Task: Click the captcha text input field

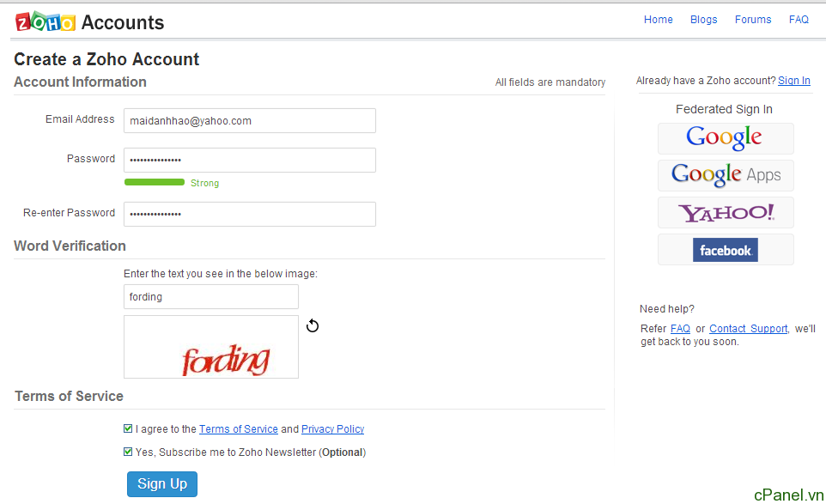Action: pyautogui.click(x=210, y=296)
